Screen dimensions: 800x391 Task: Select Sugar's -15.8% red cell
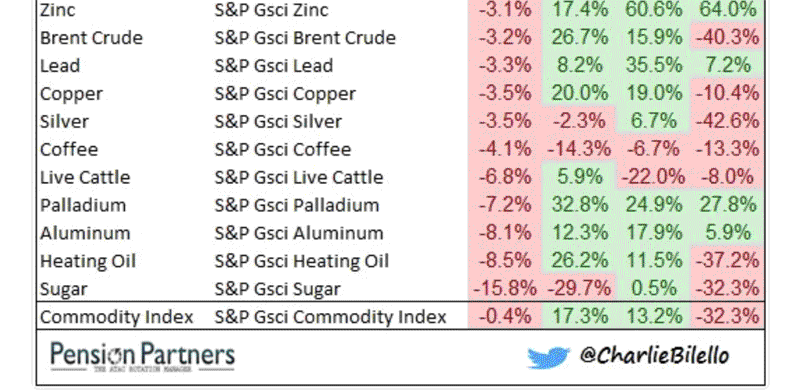click(505, 288)
